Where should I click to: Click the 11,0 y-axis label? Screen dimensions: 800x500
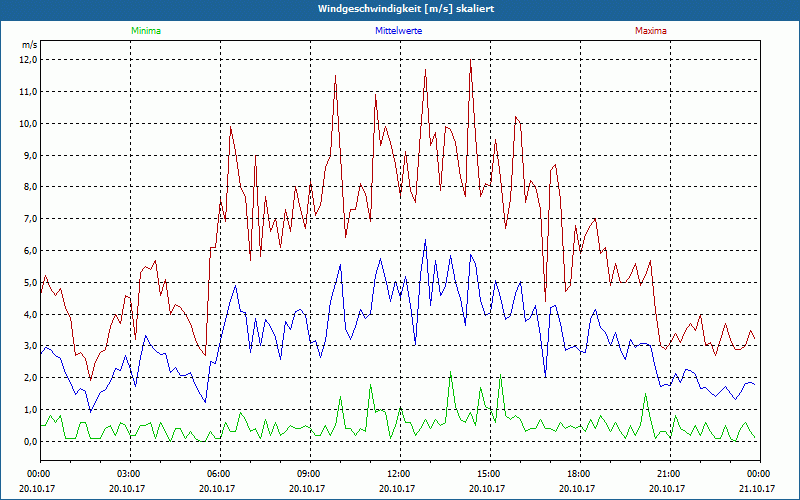tap(29, 92)
